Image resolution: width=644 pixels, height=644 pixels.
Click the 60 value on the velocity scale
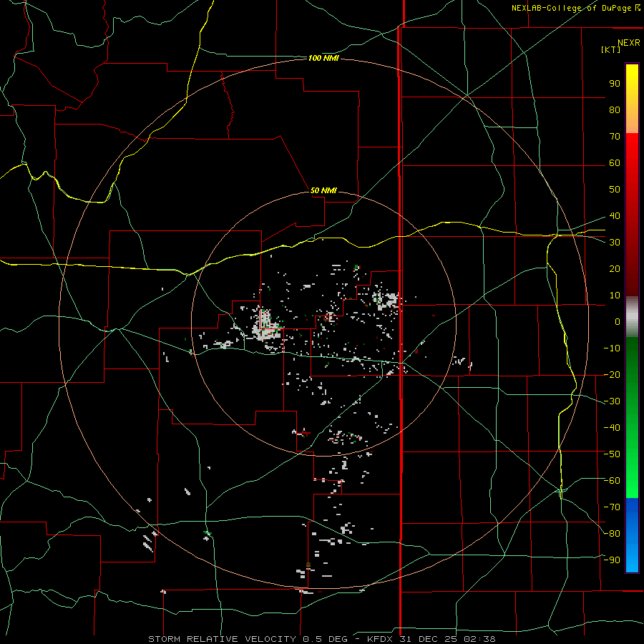coord(615,163)
